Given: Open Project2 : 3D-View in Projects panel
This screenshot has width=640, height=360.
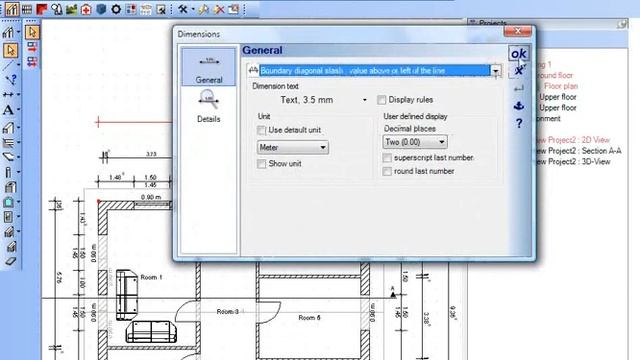Looking at the screenshot, I should coord(574,162).
